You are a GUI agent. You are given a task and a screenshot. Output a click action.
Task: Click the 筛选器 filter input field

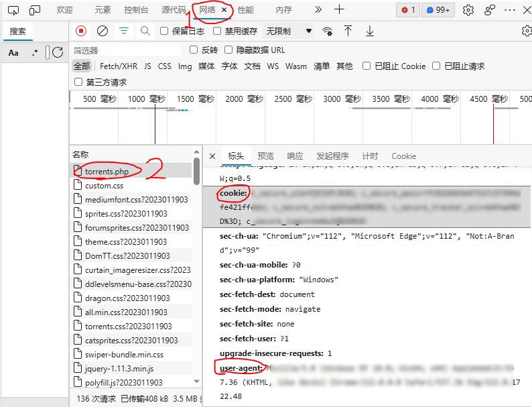tap(126, 50)
